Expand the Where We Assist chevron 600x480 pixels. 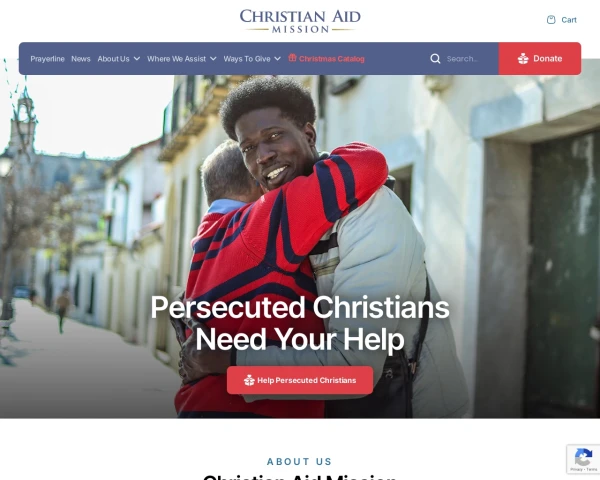tap(213, 59)
